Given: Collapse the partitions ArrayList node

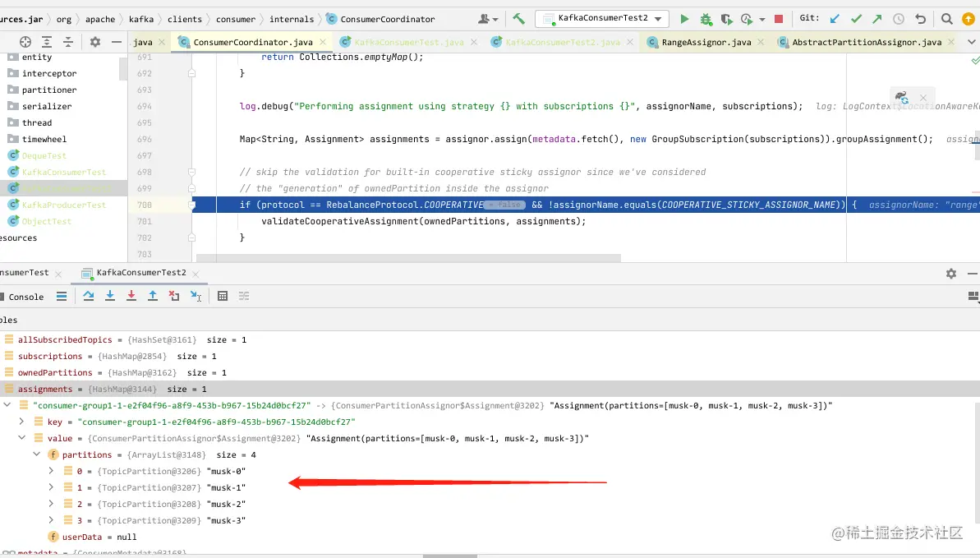Looking at the screenshot, I should pyautogui.click(x=36, y=454).
